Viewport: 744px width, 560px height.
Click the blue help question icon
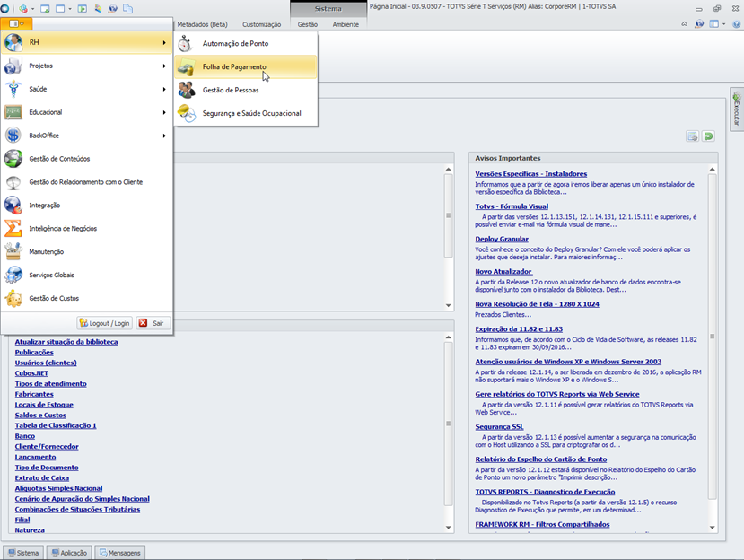click(x=737, y=23)
